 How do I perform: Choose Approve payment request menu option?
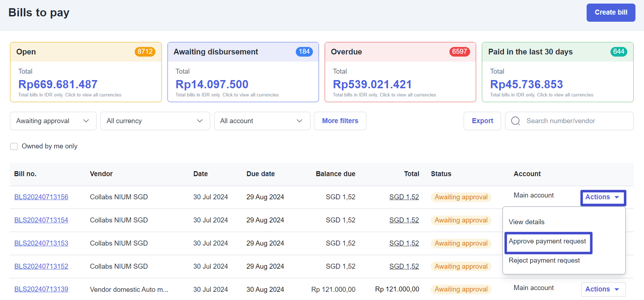click(x=547, y=241)
